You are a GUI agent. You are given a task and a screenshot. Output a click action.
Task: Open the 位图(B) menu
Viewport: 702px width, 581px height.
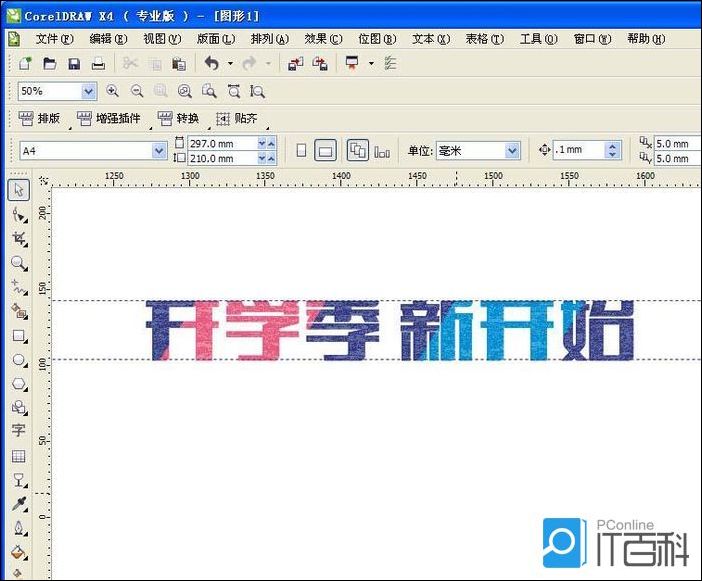click(x=377, y=39)
